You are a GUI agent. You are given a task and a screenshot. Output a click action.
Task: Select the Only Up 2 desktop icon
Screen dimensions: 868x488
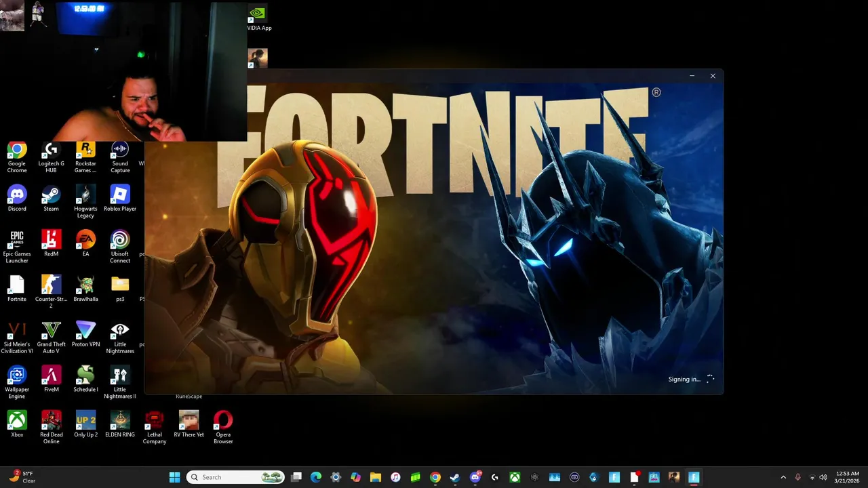pyautogui.click(x=85, y=424)
